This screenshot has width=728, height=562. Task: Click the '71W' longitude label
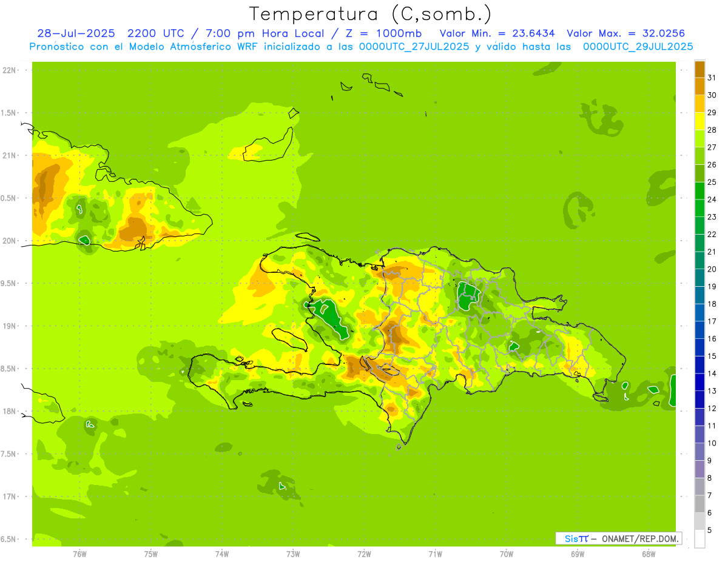point(435,554)
